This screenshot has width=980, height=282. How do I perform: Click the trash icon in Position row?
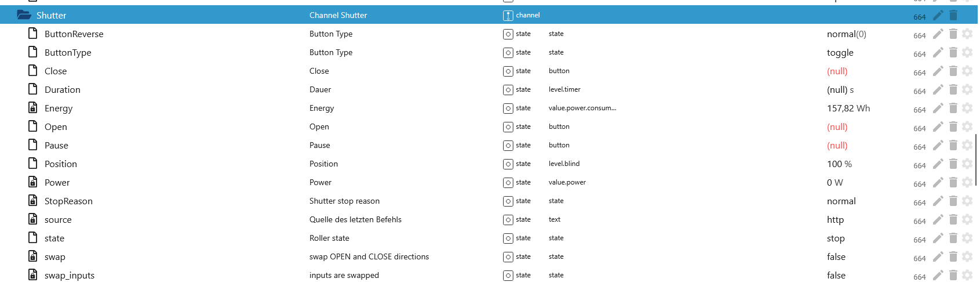tap(953, 164)
